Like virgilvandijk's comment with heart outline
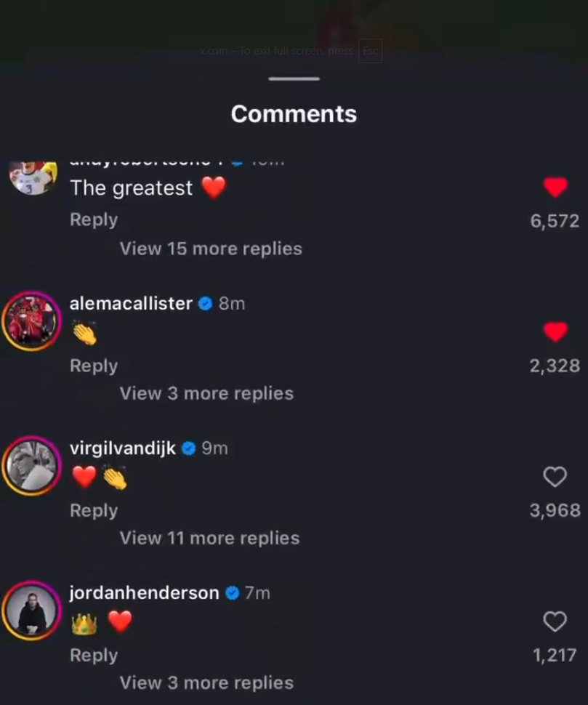Image resolution: width=588 pixels, height=705 pixels. coord(555,477)
